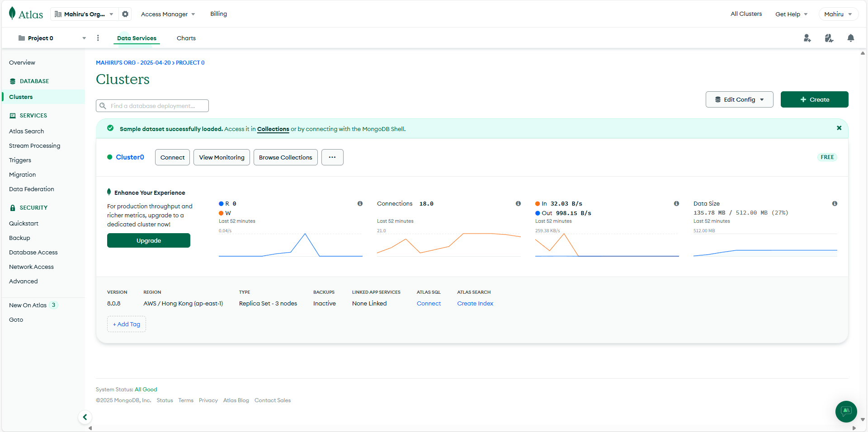
Task: Show info for network In/Out chart
Action: pos(676,203)
